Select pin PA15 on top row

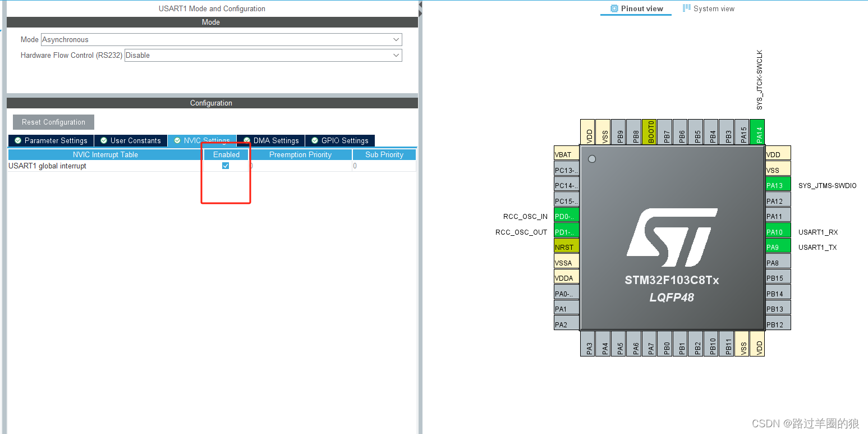pyautogui.click(x=741, y=132)
